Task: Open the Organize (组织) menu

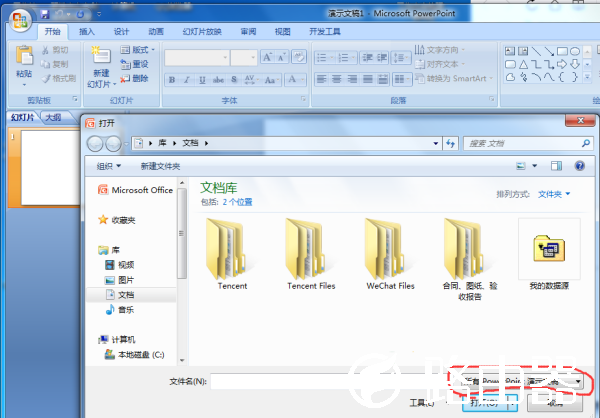Action: click(108, 166)
